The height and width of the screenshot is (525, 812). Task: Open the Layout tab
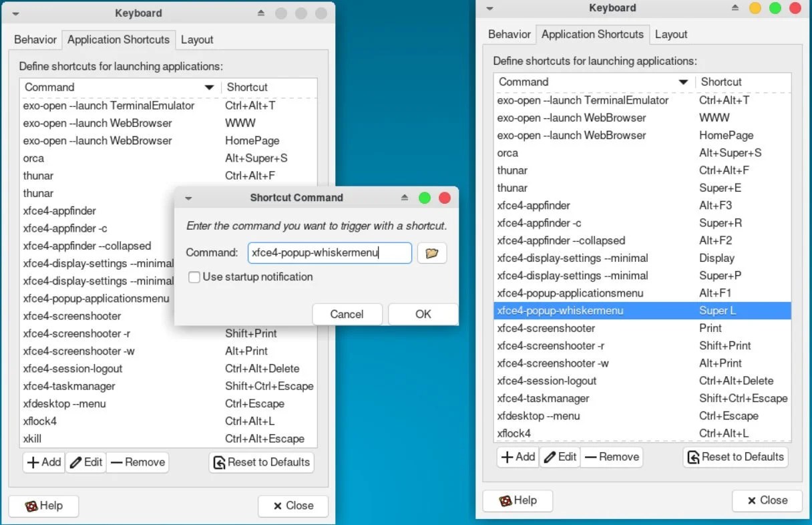(x=197, y=39)
